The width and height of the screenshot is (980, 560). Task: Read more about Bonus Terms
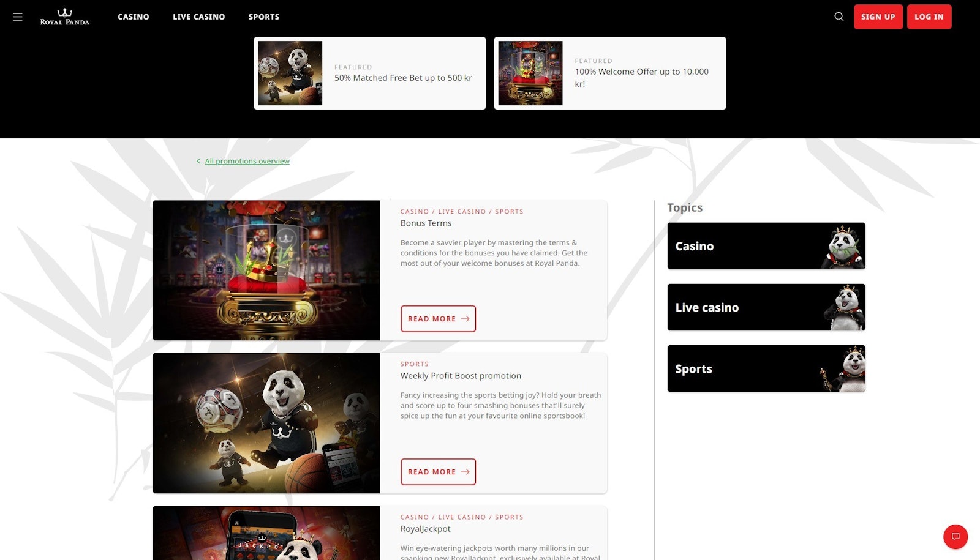[x=438, y=319]
